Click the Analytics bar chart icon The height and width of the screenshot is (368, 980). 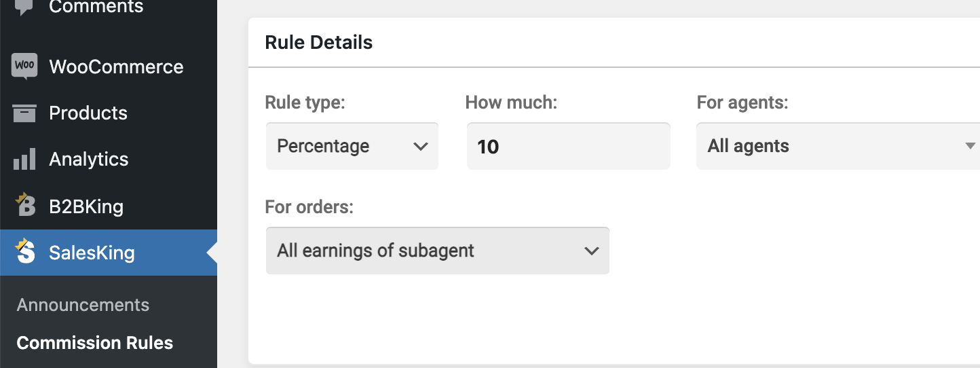(24, 160)
